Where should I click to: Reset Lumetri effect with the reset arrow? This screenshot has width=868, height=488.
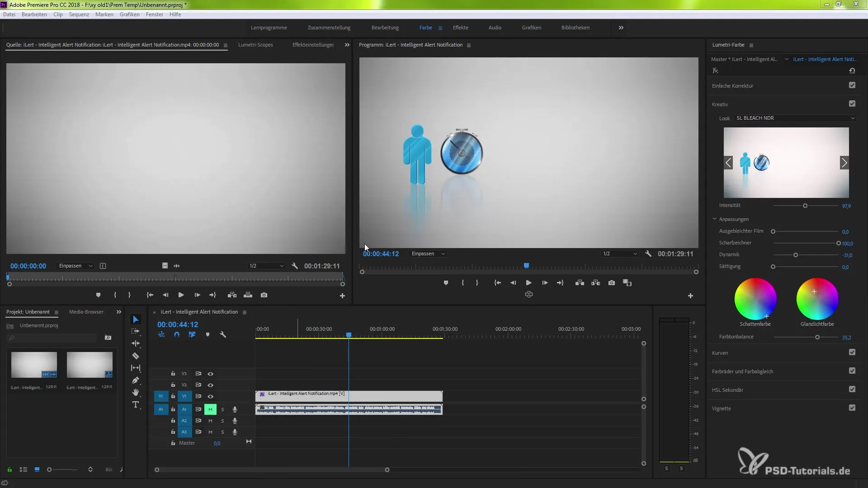pyautogui.click(x=852, y=70)
